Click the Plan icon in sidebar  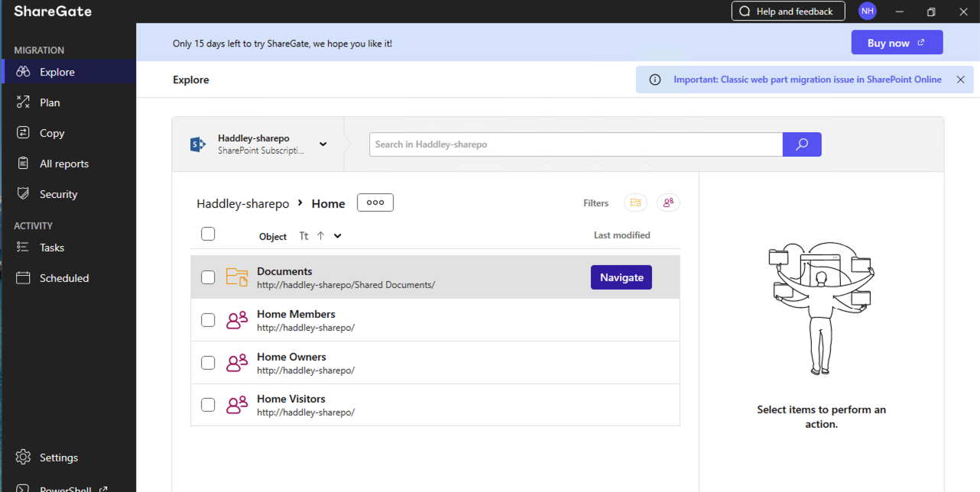pyautogui.click(x=23, y=102)
